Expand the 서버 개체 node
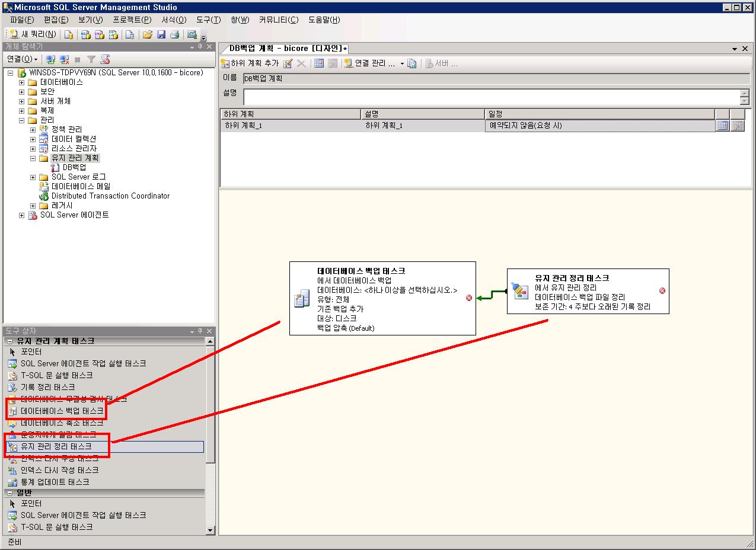The width and height of the screenshot is (756, 550). [22, 101]
